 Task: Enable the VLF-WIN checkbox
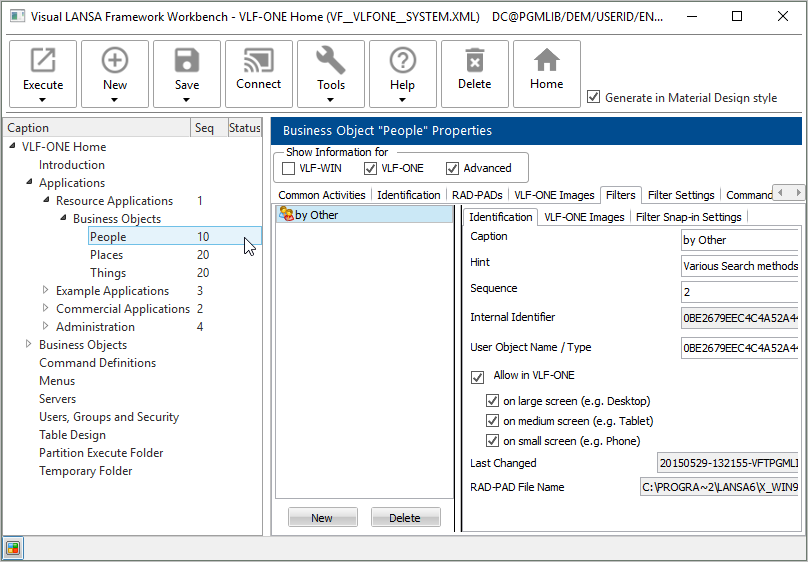coord(289,168)
